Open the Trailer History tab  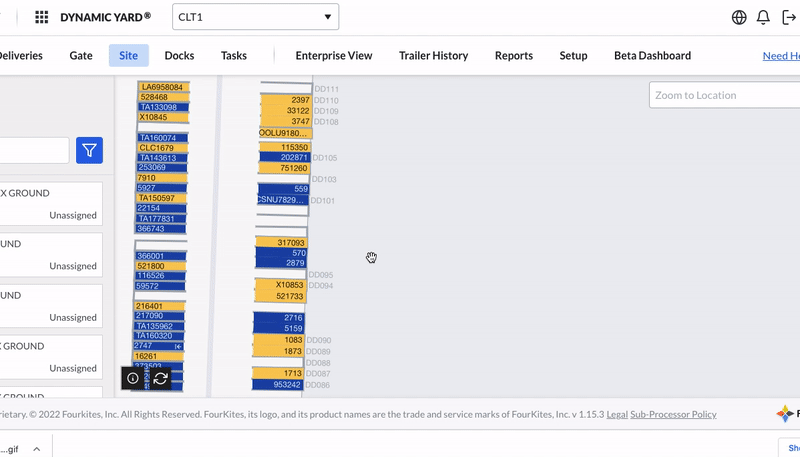coord(433,56)
